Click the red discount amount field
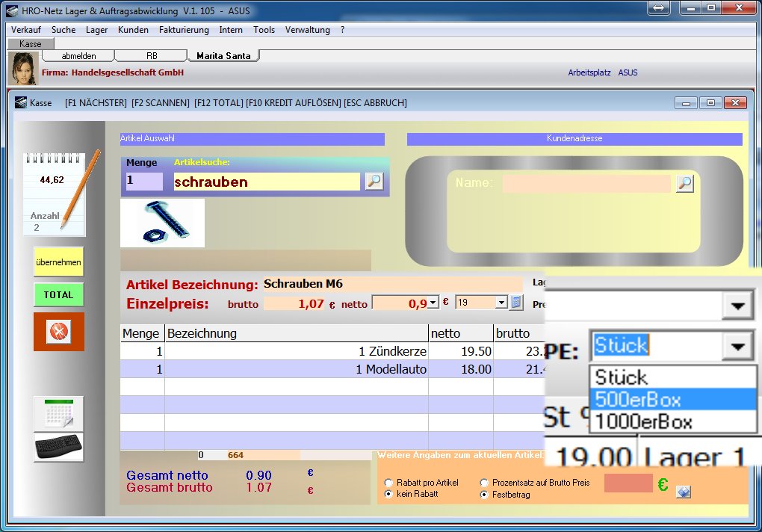The image size is (762, 532). point(628,483)
